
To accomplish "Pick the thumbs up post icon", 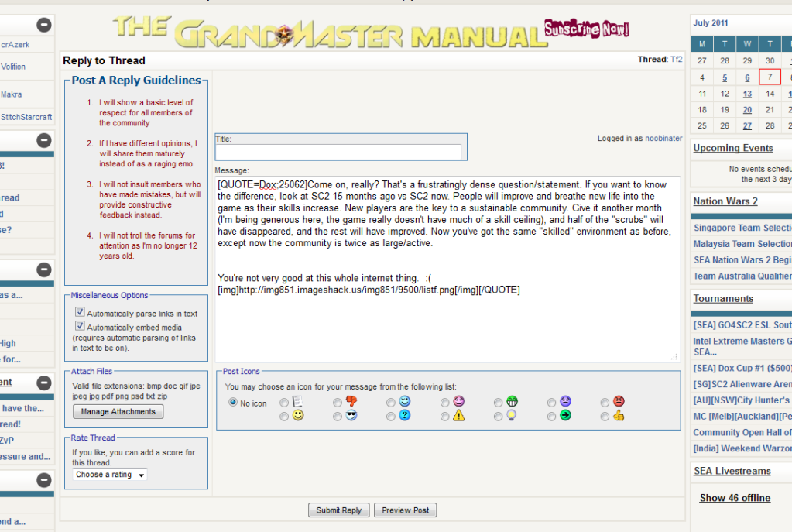I will pos(605,417).
